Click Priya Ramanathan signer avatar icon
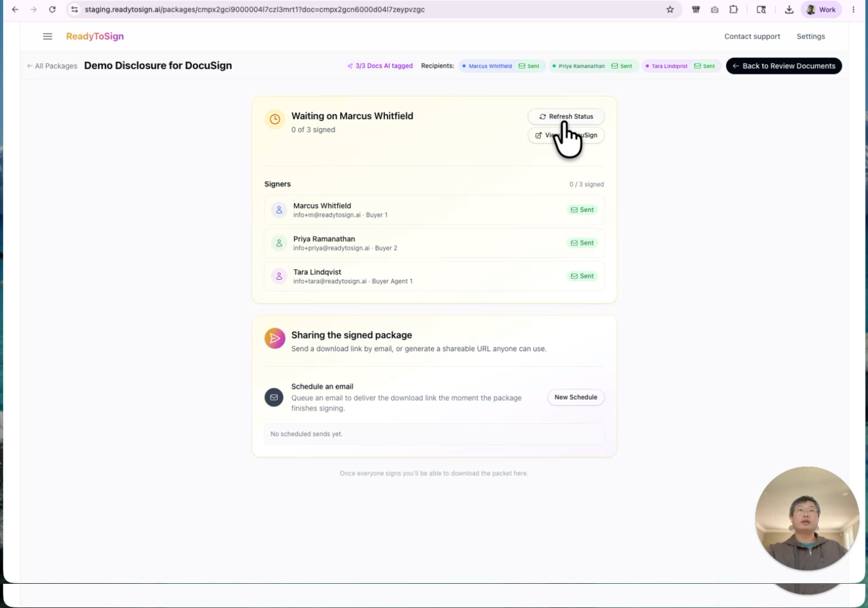This screenshot has width=868, height=608. pos(279,243)
